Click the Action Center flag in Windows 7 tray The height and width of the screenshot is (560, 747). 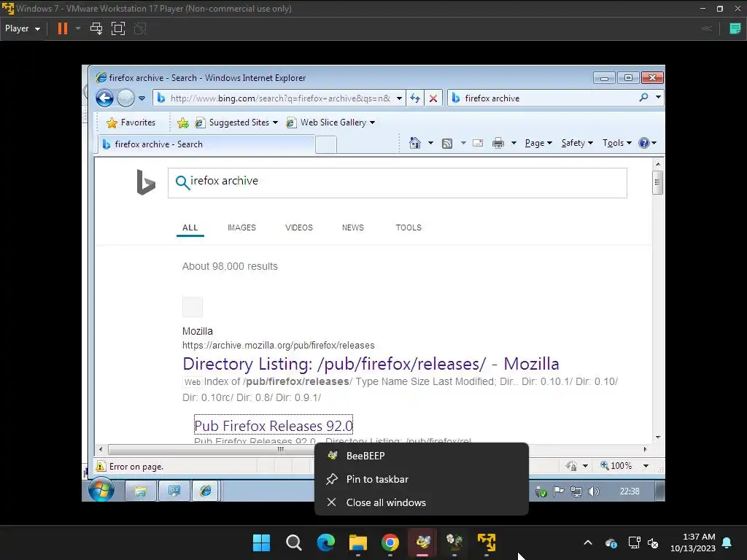tap(558, 491)
